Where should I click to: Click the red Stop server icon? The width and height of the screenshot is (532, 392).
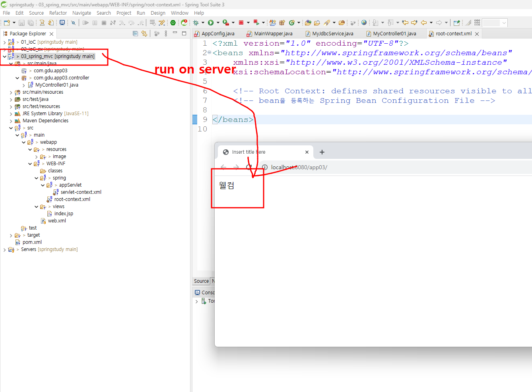pos(241,23)
